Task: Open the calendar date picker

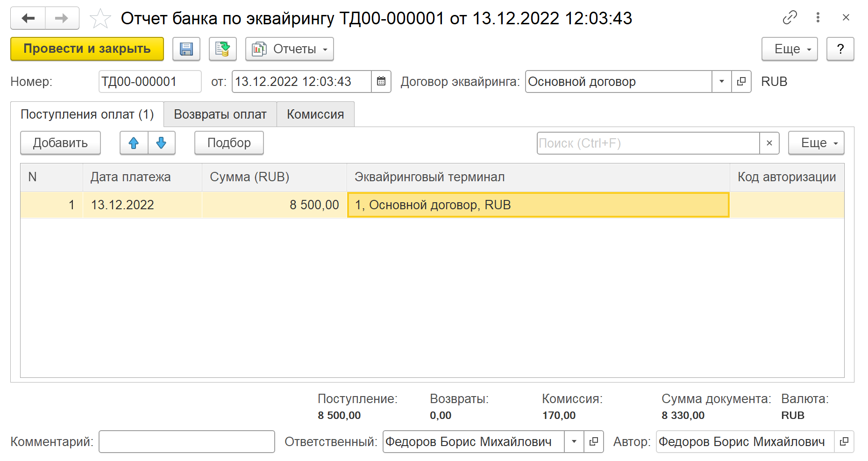Action: click(x=381, y=81)
